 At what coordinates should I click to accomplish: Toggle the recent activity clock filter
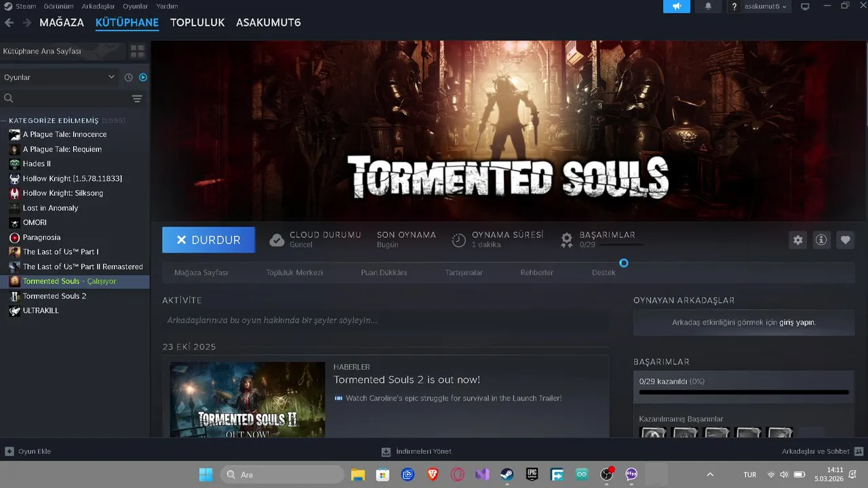(x=128, y=77)
